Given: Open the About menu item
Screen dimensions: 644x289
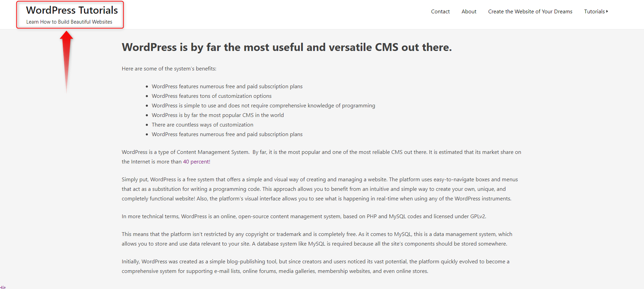Looking at the screenshot, I should [469, 12].
